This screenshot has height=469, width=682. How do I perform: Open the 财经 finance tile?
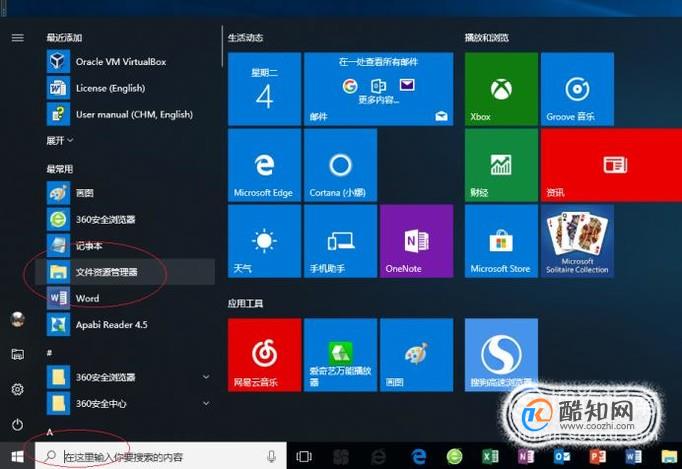click(501, 165)
